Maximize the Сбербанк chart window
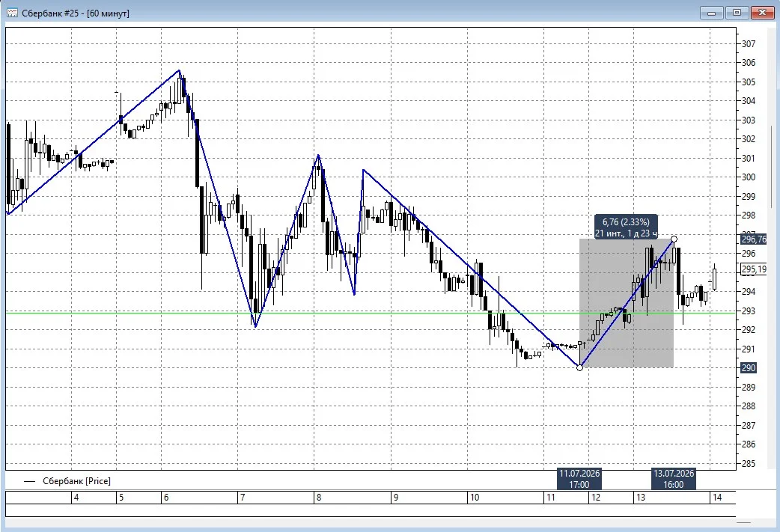The height and width of the screenshot is (532, 780). tap(737, 13)
